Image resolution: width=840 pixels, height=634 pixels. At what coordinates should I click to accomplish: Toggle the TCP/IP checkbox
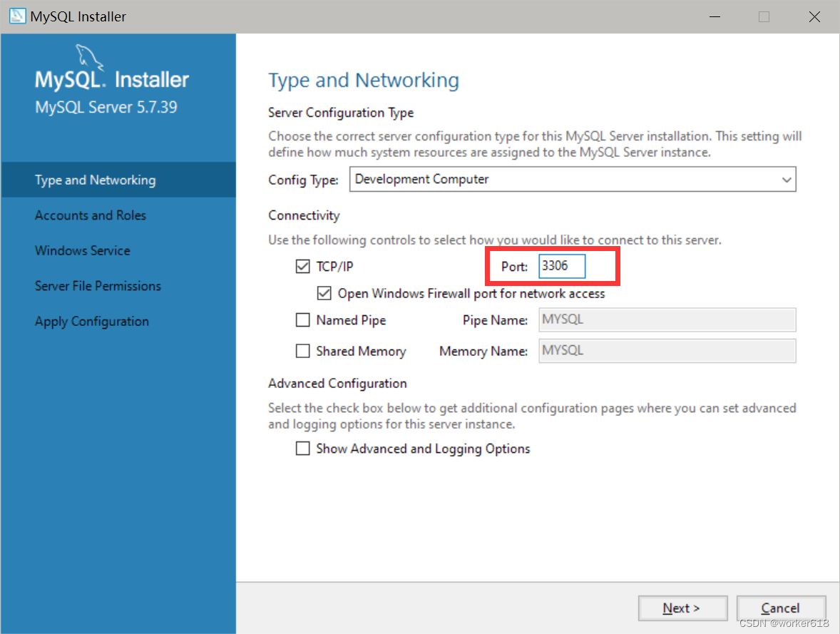302,266
